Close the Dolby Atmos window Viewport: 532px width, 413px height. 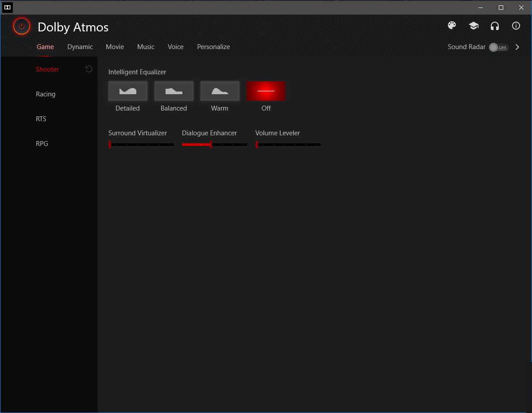click(x=521, y=8)
